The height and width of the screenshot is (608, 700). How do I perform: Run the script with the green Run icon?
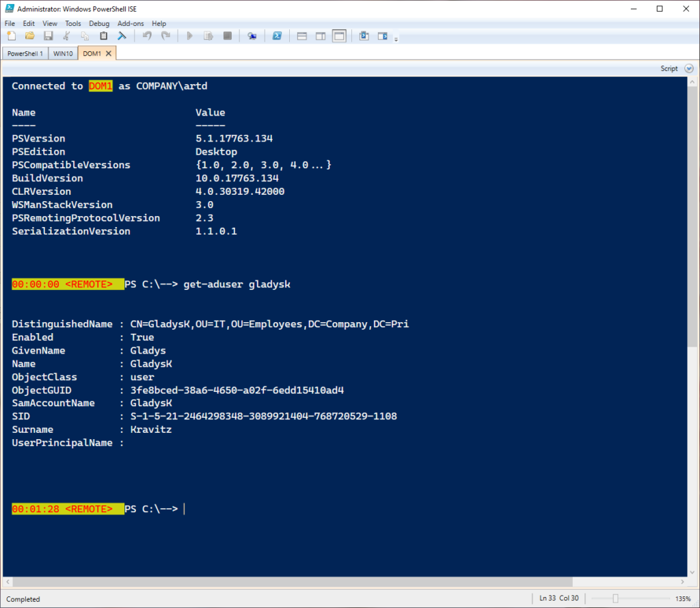tap(189, 36)
